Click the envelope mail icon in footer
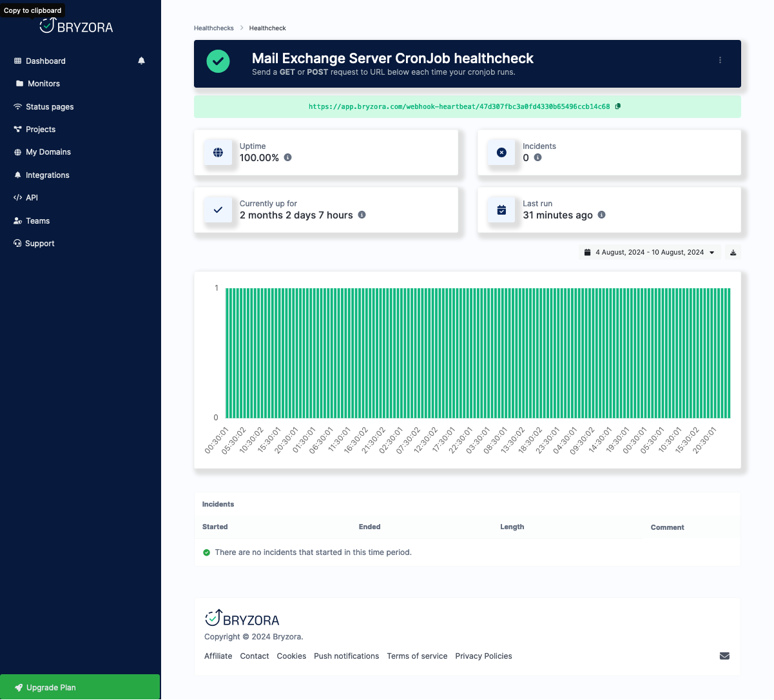This screenshot has height=700, width=774. pyautogui.click(x=724, y=656)
